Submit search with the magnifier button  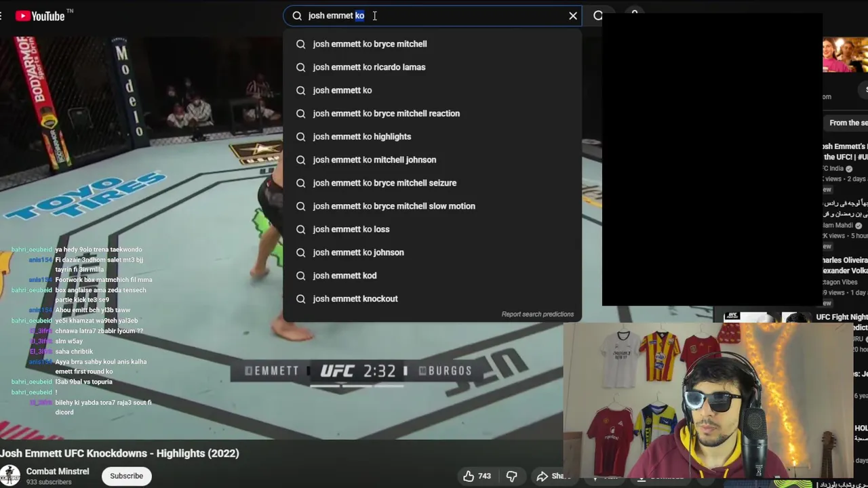click(x=598, y=16)
